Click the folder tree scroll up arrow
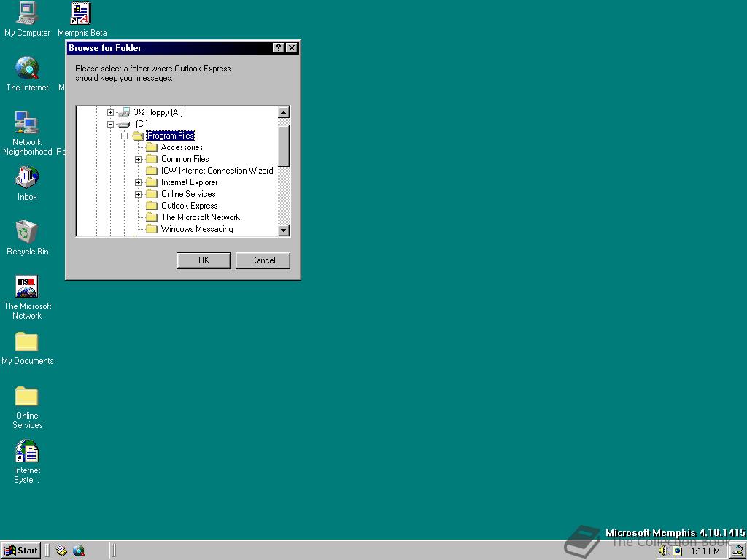 [x=284, y=113]
